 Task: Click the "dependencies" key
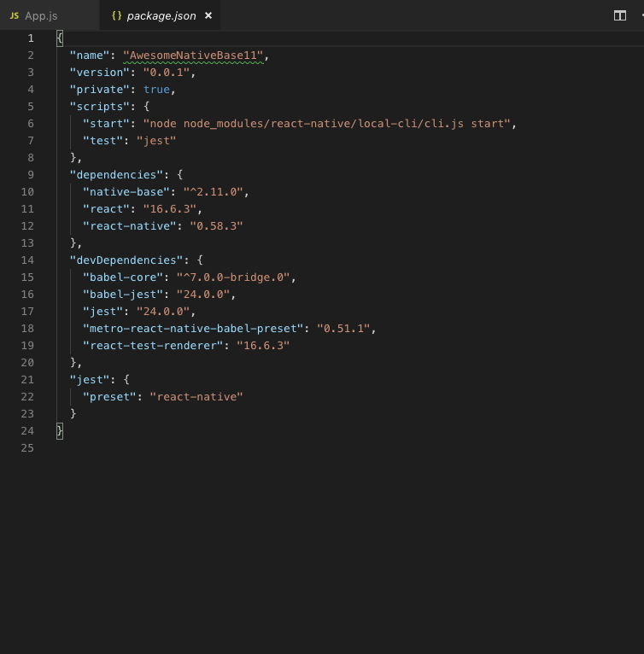116,175
